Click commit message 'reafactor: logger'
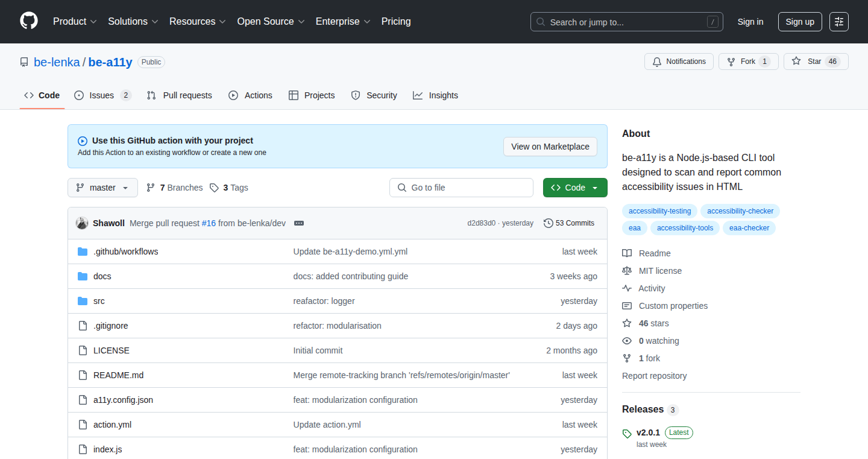This screenshot has width=868, height=459. (x=324, y=301)
